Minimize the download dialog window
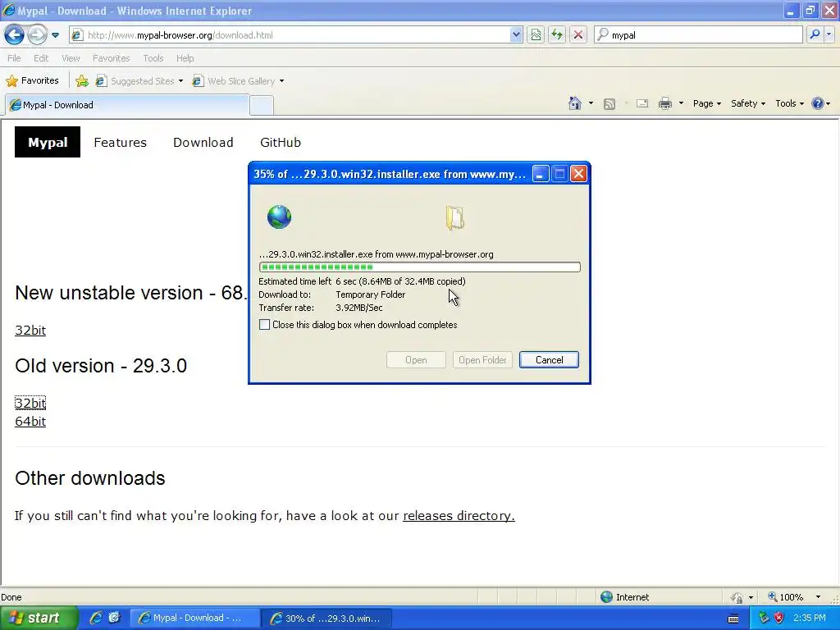Image resolution: width=840 pixels, height=630 pixels. (541, 174)
